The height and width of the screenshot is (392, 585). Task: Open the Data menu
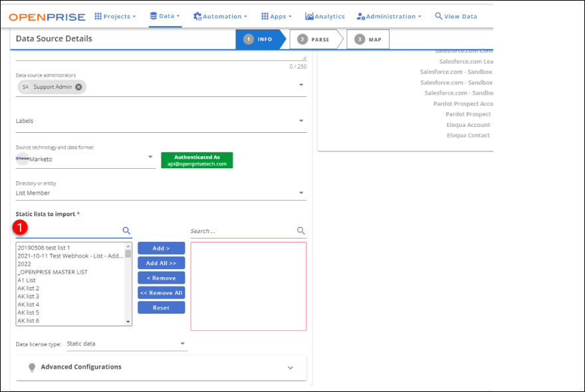[x=165, y=16]
